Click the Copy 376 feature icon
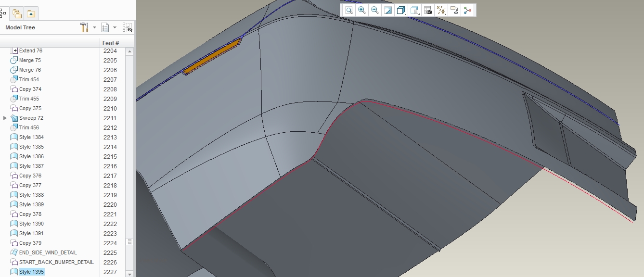The height and width of the screenshot is (277, 644). [14, 176]
